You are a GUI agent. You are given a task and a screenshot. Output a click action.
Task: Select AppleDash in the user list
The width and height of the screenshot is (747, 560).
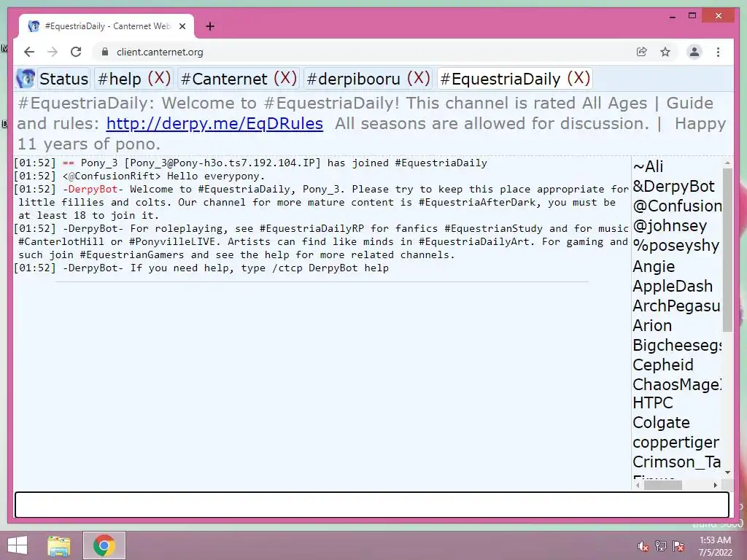coord(673,286)
